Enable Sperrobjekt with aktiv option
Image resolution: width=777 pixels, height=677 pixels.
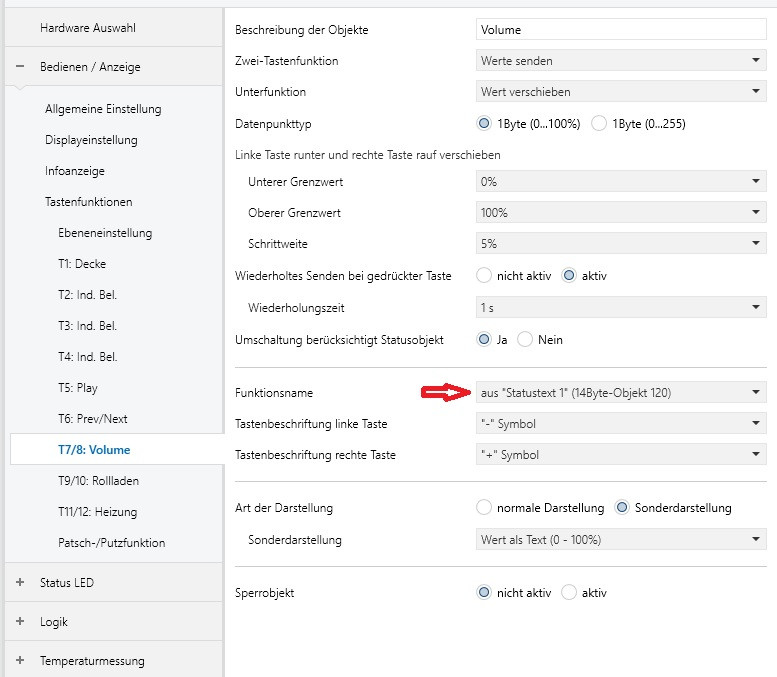(x=570, y=592)
